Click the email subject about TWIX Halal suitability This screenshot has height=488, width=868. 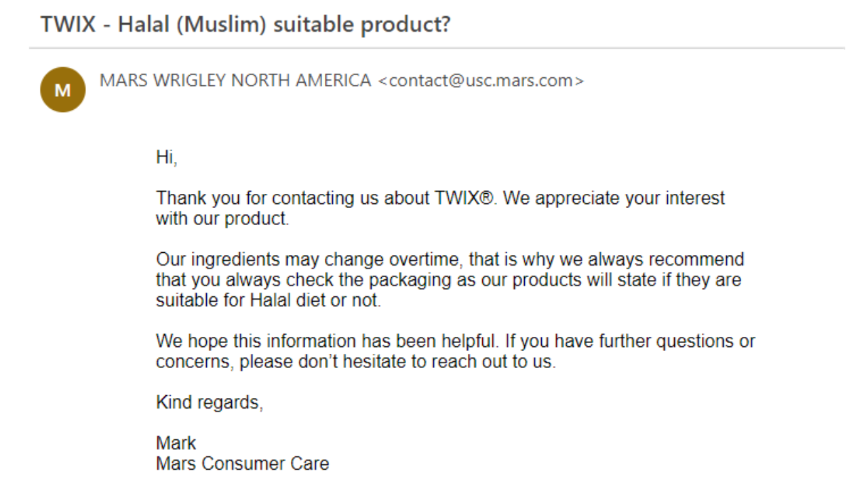tap(245, 24)
